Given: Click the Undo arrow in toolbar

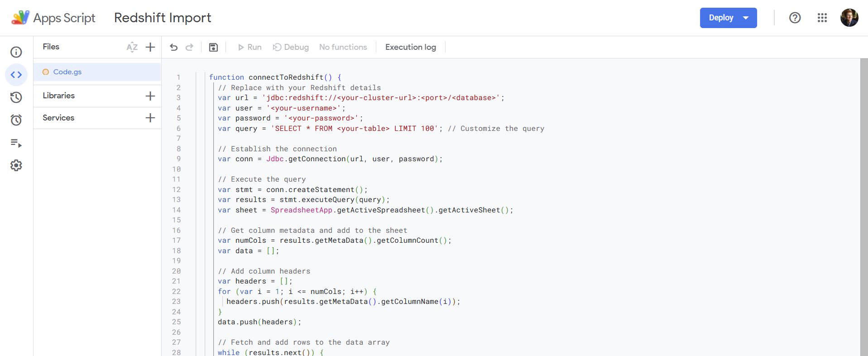Looking at the screenshot, I should pos(174,47).
